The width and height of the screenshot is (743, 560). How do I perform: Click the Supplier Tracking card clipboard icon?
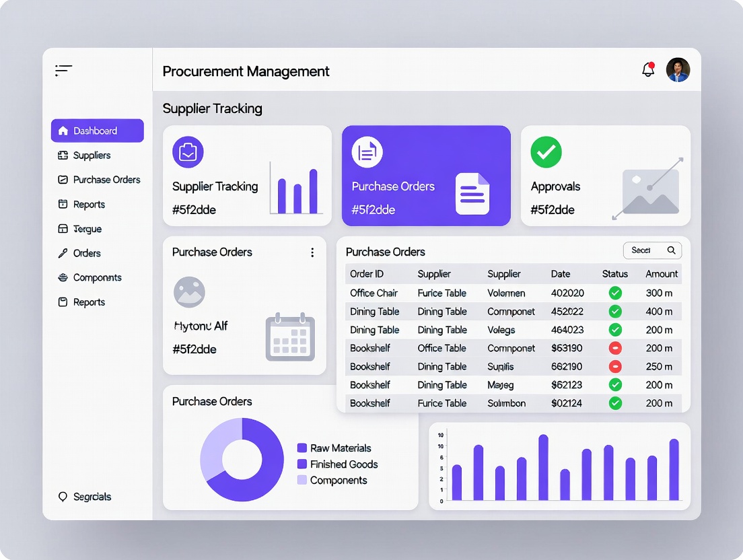point(188,151)
